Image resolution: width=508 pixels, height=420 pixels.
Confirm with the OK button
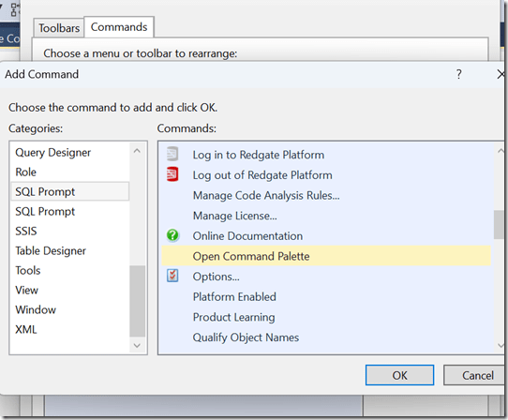tap(399, 375)
